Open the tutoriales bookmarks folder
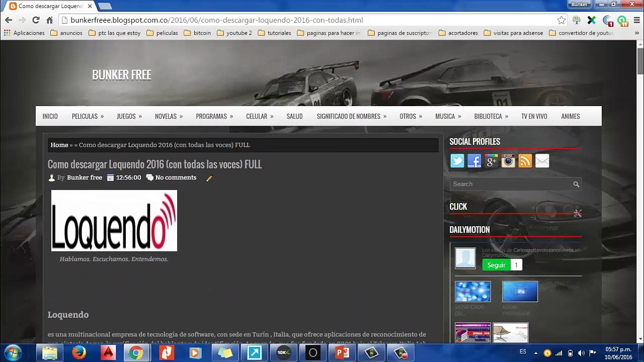This screenshot has width=644, height=362. (274, 33)
